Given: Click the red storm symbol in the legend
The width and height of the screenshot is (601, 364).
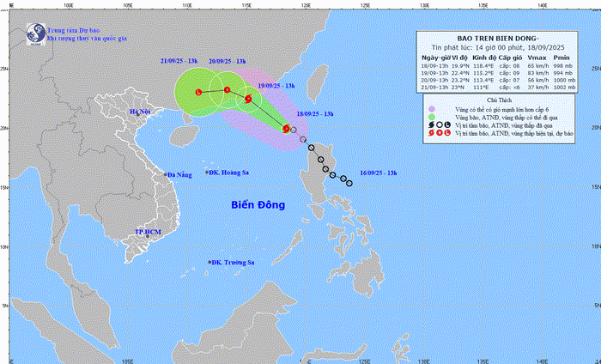Looking at the screenshot, I should [x=429, y=135].
